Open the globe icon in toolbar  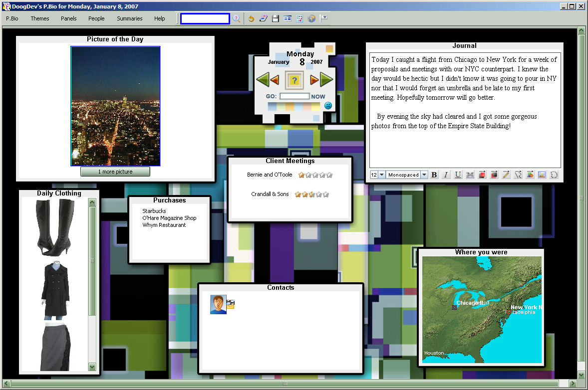pyautogui.click(x=312, y=18)
